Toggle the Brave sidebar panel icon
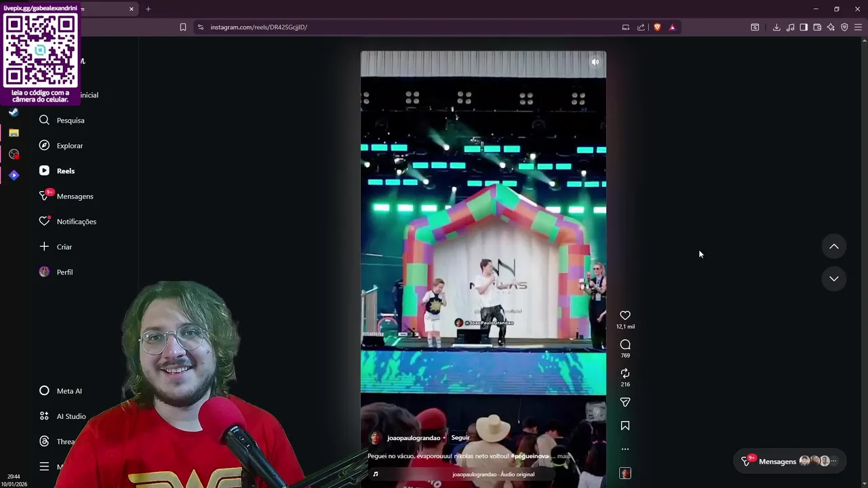 tap(804, 27)
